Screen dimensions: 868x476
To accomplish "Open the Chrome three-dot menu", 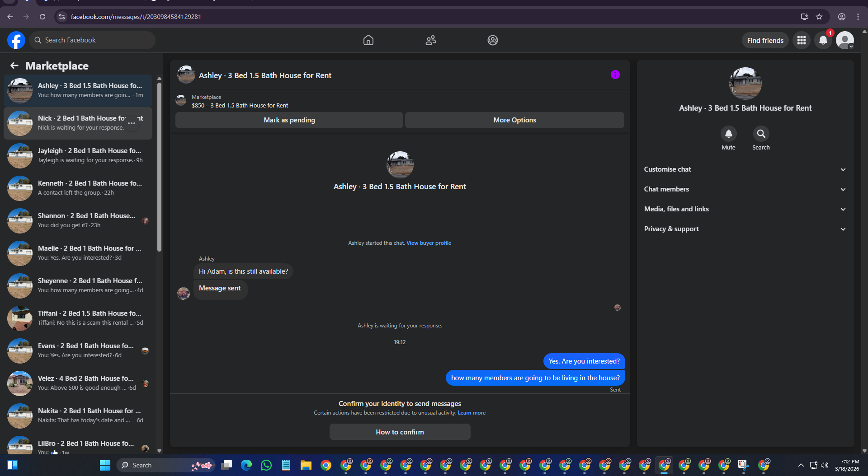I will click(858, 17).
